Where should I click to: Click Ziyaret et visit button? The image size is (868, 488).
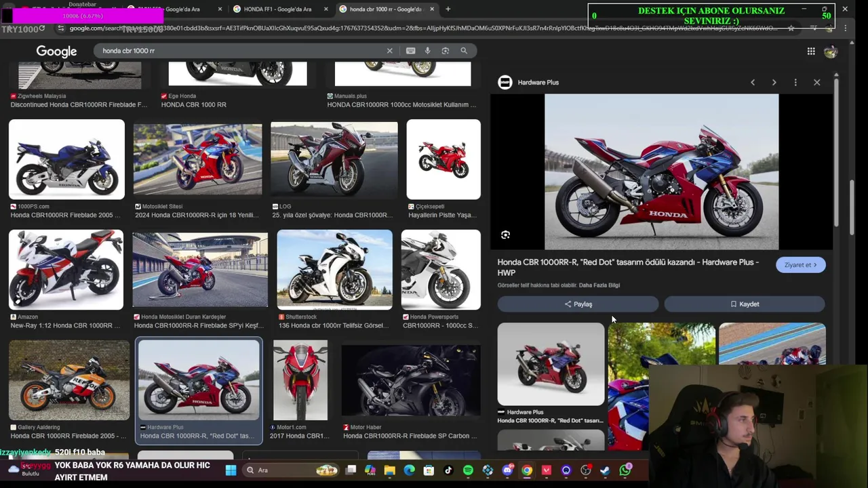[801, 265]
